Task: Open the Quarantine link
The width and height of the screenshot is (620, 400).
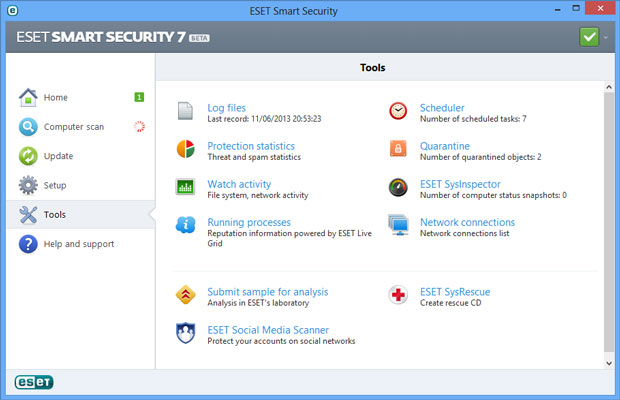Action: [x=445, y=146]
